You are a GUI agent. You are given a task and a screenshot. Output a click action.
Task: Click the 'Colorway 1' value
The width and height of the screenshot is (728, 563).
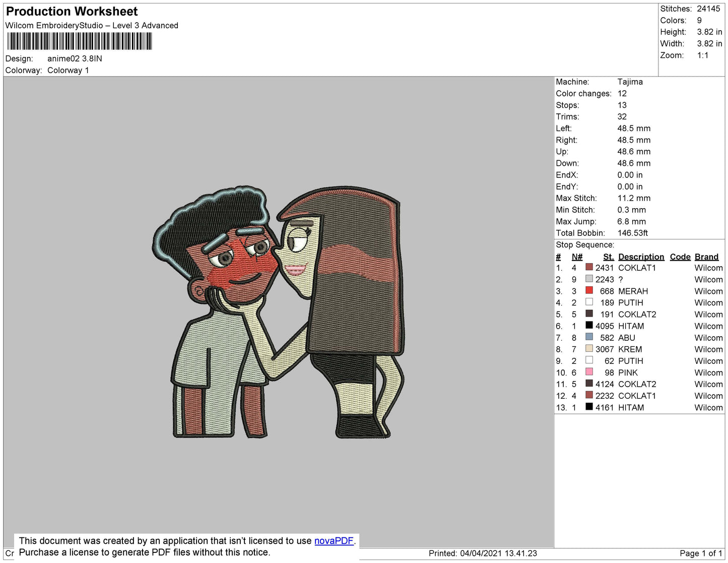pyautogui.click(x=68, y=70)
